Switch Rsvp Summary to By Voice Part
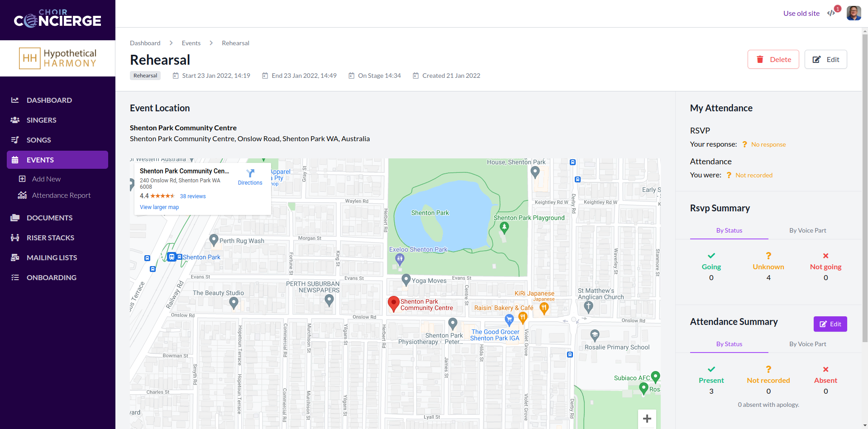Image resolution: width=868 pixels, height=429 pixels. (x=807, y=230)
